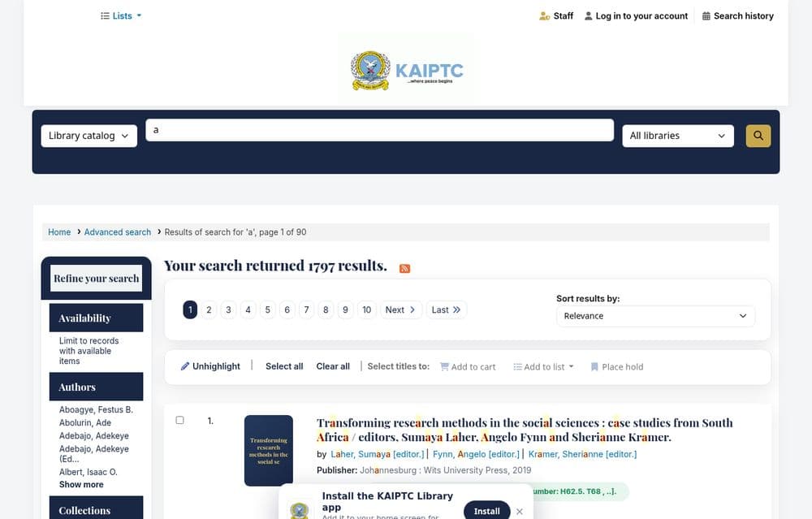Limit to records with available items

pos(89,351)
